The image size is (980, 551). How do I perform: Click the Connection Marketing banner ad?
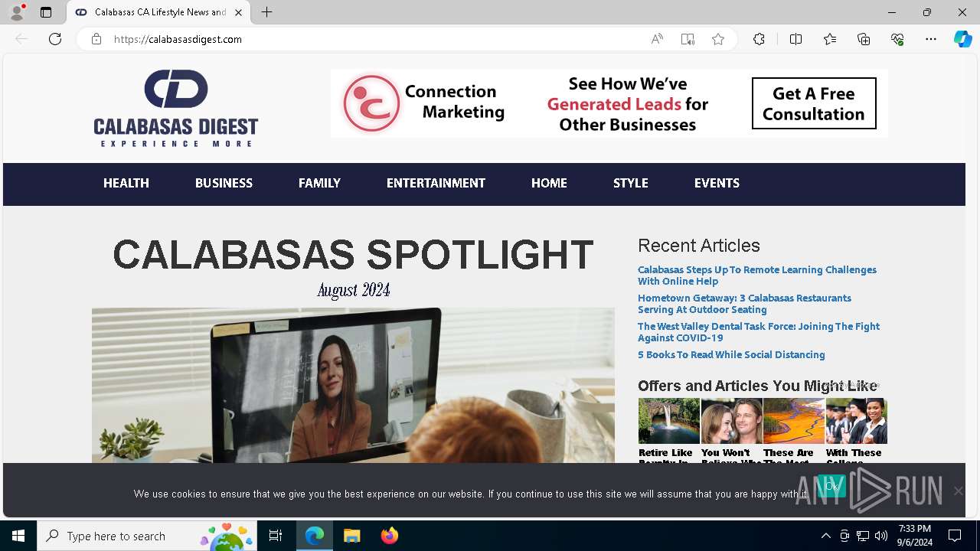point(609,103)
